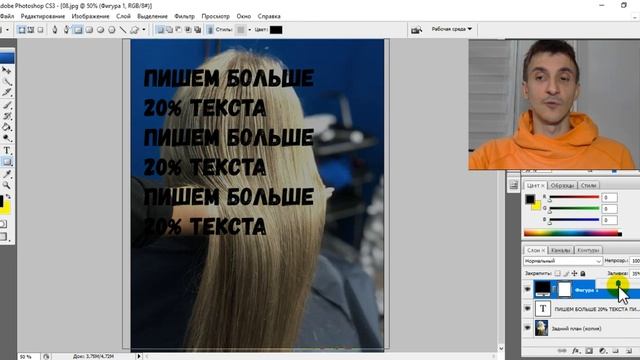Click Create new shape layer icon
Screen dimensions: 640x360
pos(160,30)
